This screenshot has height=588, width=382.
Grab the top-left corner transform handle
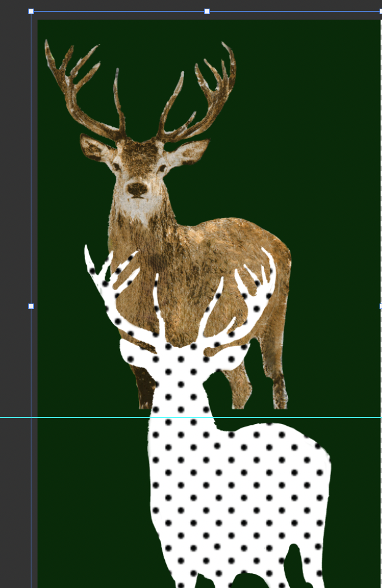pyautogui.click(x=31, y=12)
